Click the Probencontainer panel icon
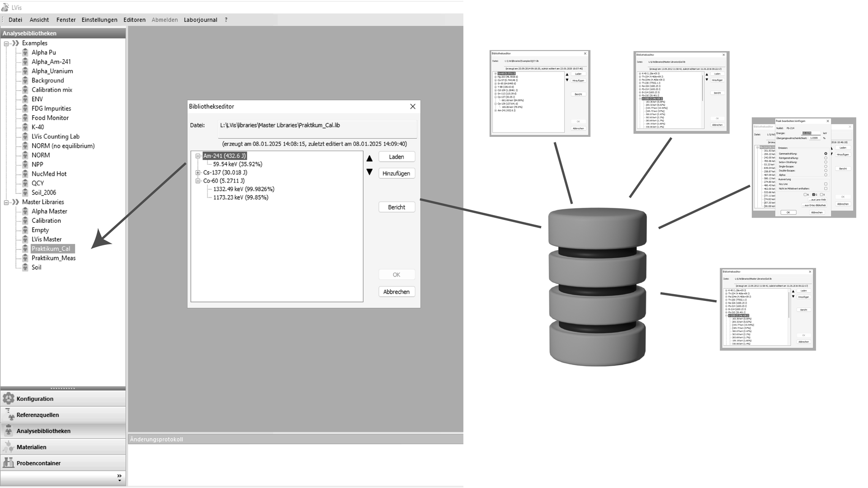Viewport: 868px width, 488px height. click(9, 463)
